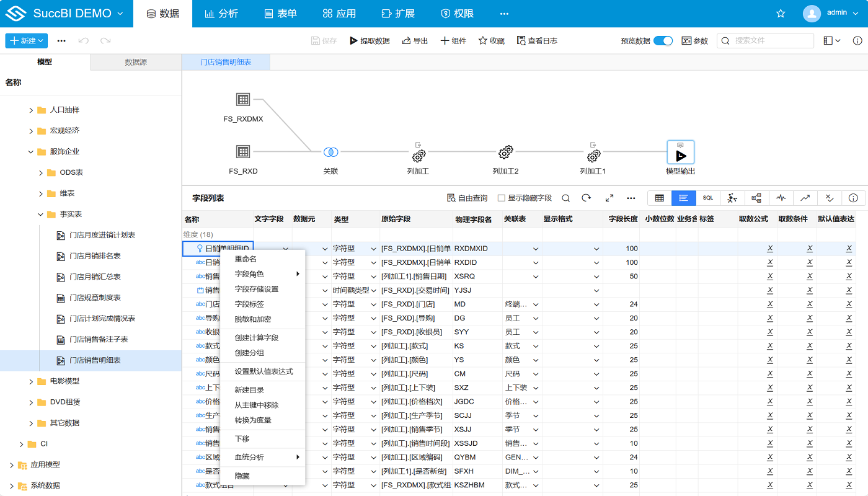Check the 显示隐藏字段 checkbox
This screenshot has width=868, height=496.
pyautogui.click(x=501, y=198)
